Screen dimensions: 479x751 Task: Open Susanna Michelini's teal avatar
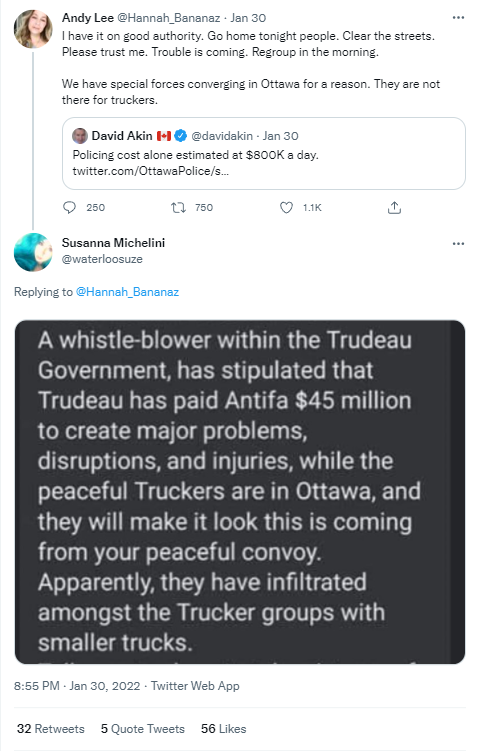click(33, 252)
